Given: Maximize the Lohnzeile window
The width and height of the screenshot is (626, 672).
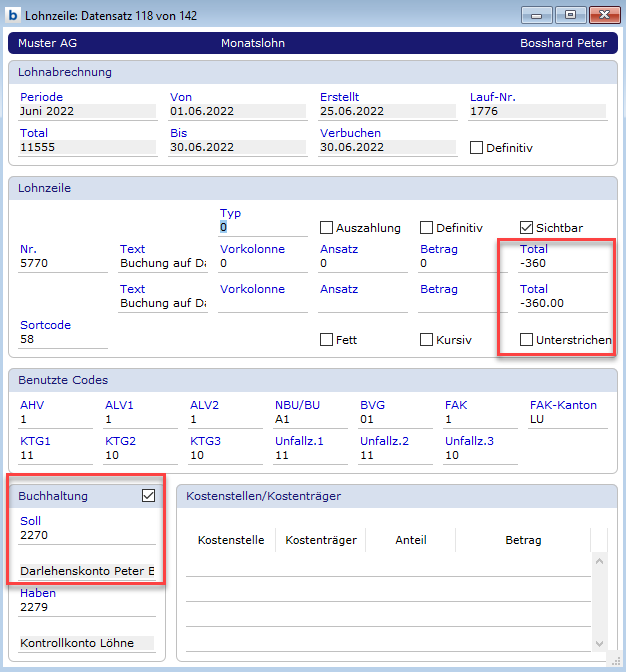Looking at the screenshot, I should coord(570,15).
